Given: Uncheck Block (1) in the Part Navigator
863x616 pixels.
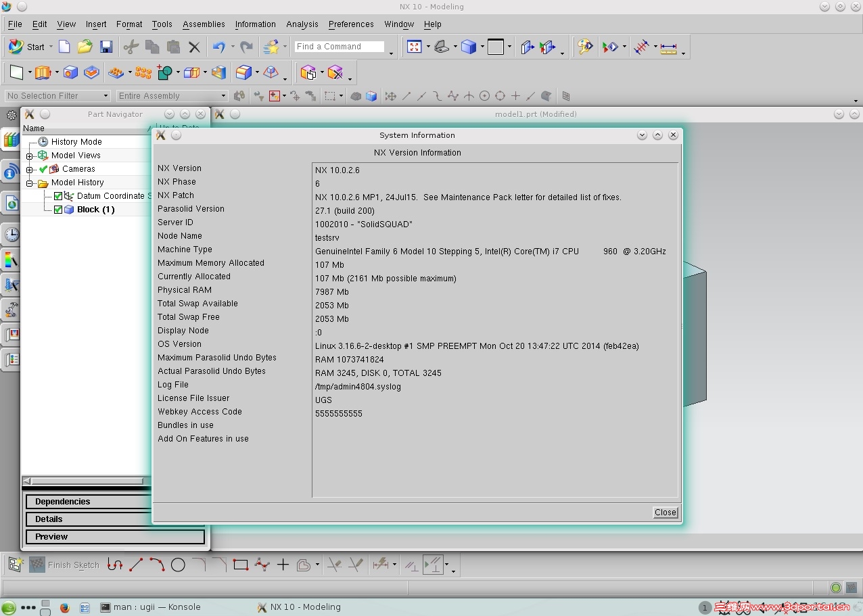Looking at the screenshot, I should pos(58,210).
